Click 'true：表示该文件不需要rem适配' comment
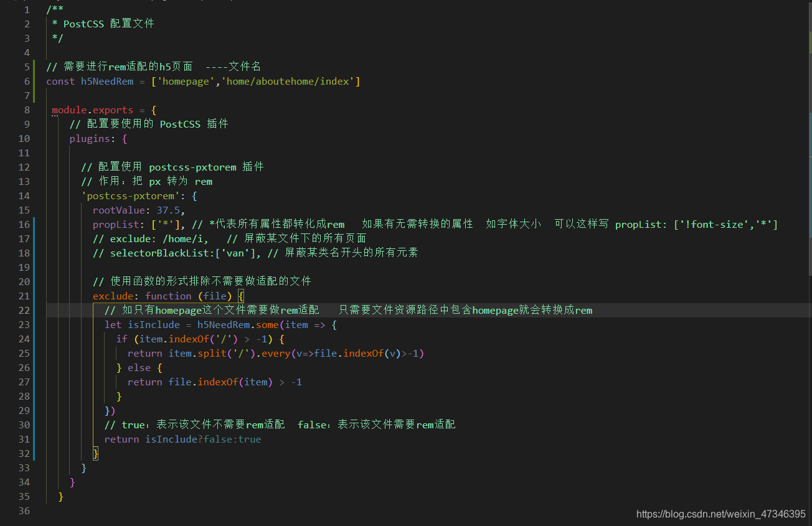812x526 pixels. (x=203, y=425)
